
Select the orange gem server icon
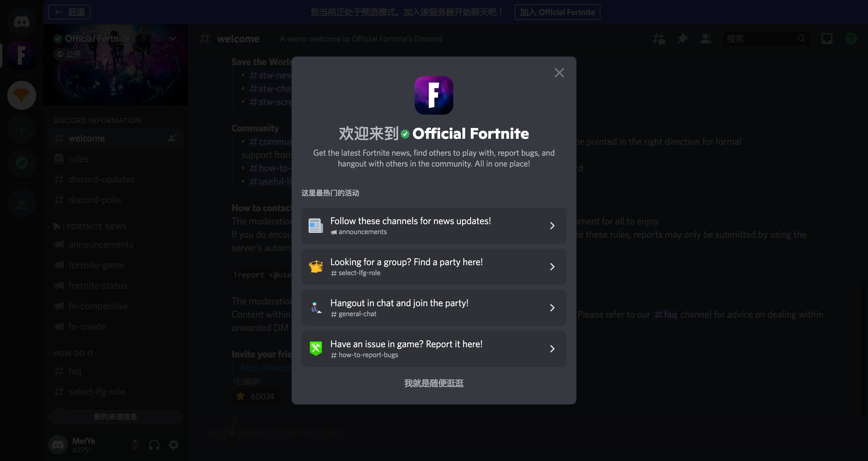[x=22, y=95]
